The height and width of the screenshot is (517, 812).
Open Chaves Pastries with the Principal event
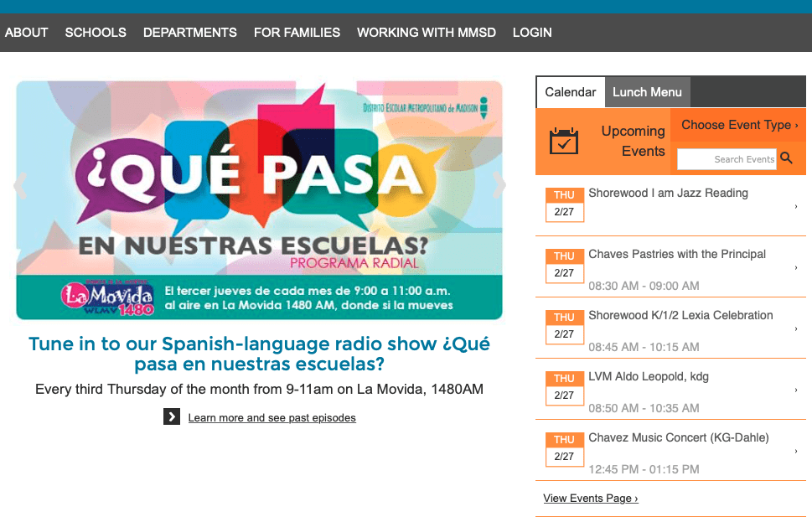(x=677, y=255)
